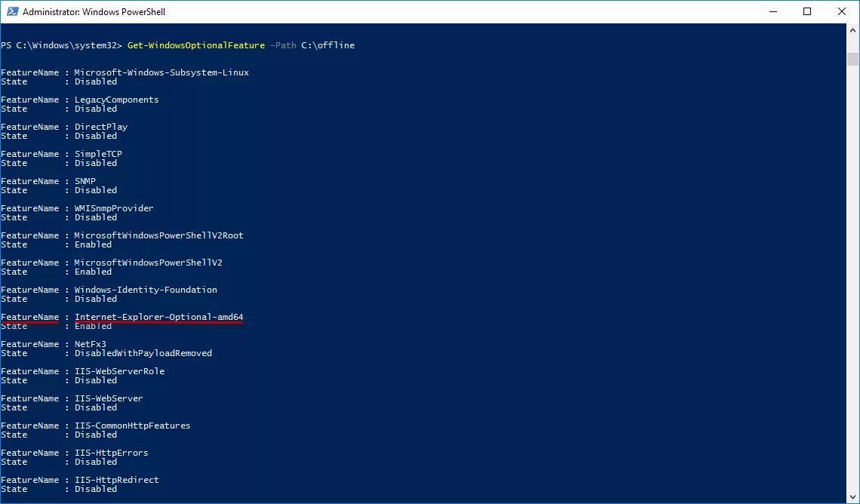The width and height of the screenshot is (860, 504).
Task: Click the Get-WindowsOptionalFeature command text
Action: tap(196, 45)
